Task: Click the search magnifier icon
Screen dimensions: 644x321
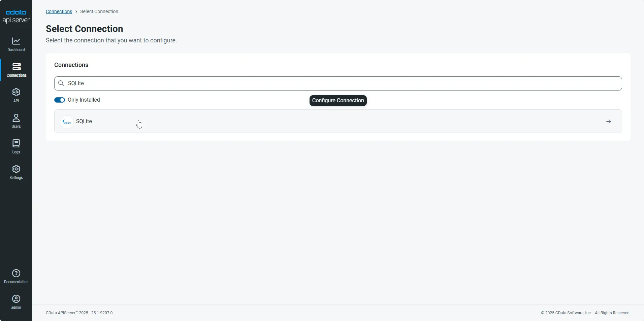Action: pyautogui.click(x=61, y=83)
